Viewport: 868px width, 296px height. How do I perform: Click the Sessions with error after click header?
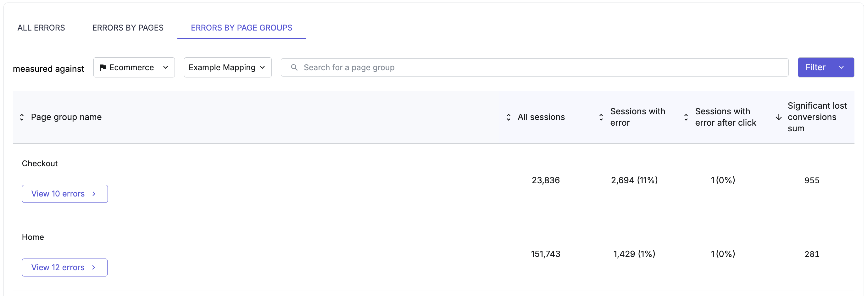(725, 117)
